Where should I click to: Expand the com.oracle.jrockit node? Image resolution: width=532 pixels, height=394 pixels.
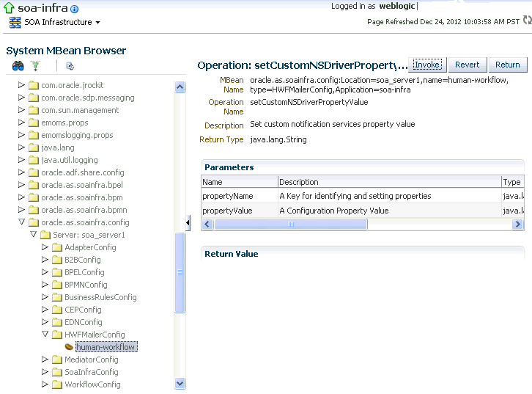coord(21,84)
